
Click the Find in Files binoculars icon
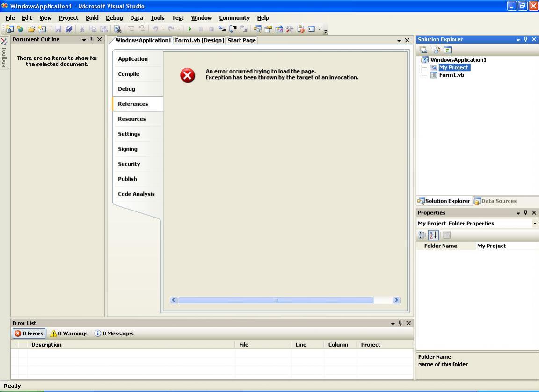117,29
